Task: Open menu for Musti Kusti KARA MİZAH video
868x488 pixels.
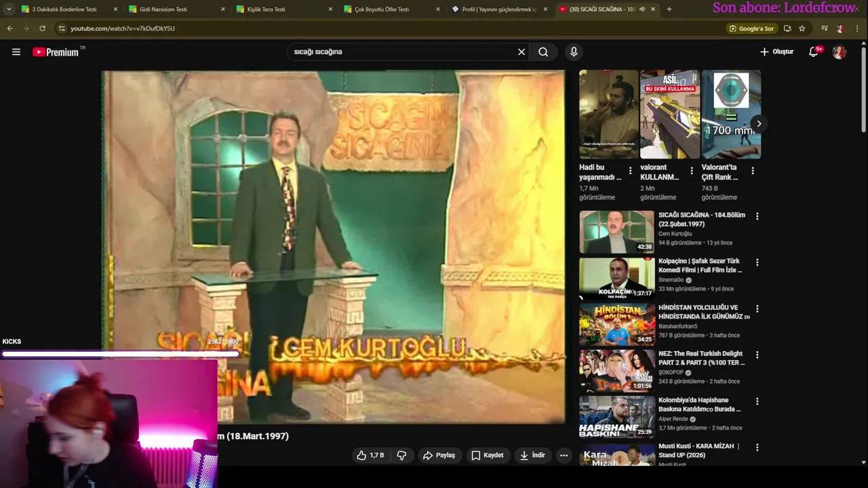Action: tap(757, 447)
